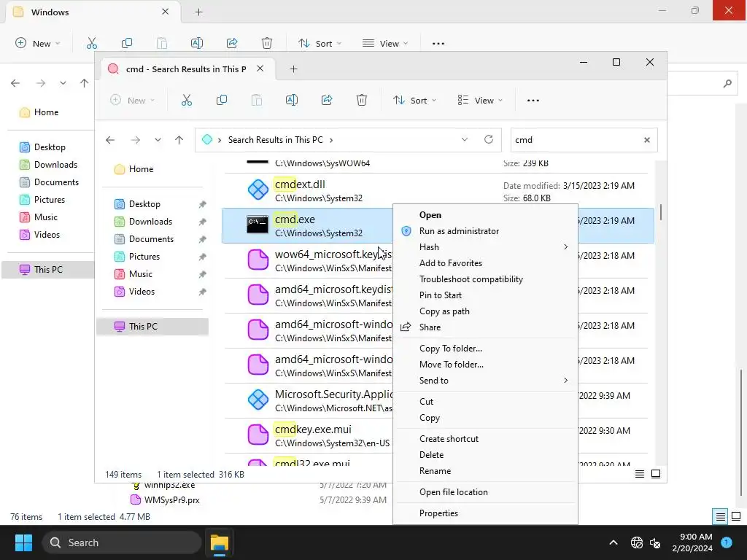Image resolution: width=747 pixels, height=560 pixels.
Task: Open the View dropdown in the back Windows window
Action: tap(385, 43)
